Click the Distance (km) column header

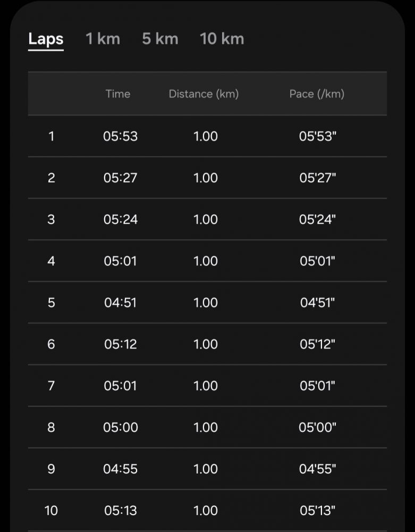[204, 94]
